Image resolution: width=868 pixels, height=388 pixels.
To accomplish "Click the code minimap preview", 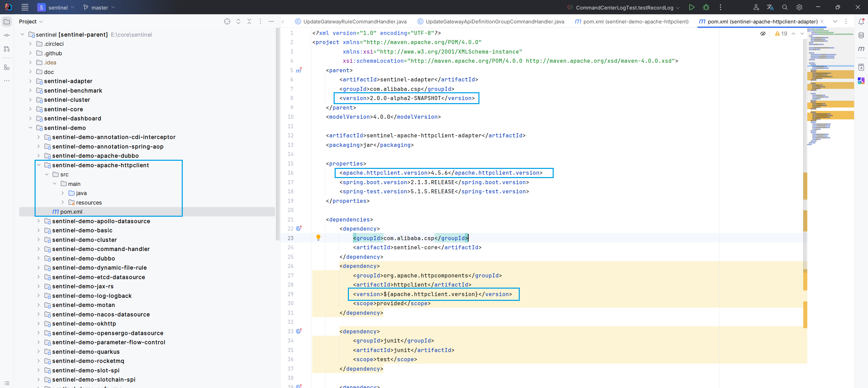I will click(831, 86).
